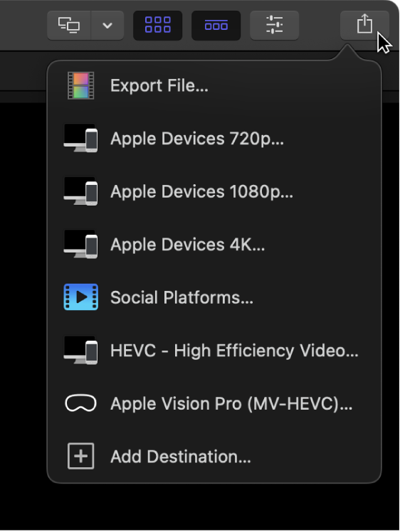Select HEVC - High Efficiency Video… option
This screenshot has height=532, width=400.
coord(214,350)
